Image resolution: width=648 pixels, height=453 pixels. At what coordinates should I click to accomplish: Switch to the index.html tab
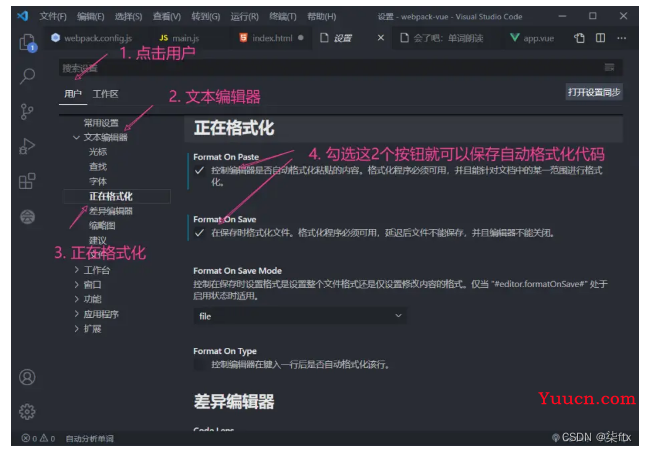272,38
